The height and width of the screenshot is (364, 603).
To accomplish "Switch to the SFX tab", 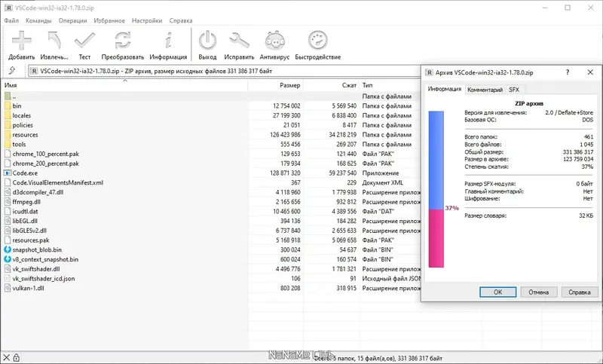I will tap(514, 90).
